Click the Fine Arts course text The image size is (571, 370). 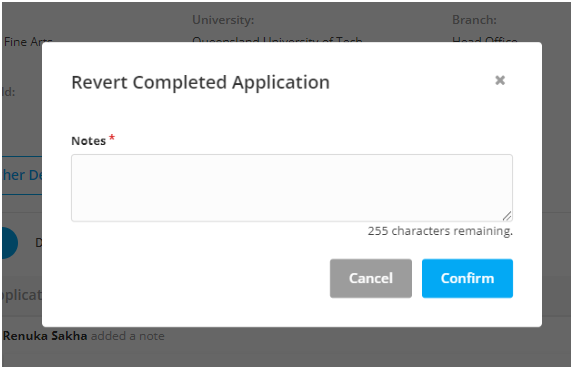pos(28,40)
